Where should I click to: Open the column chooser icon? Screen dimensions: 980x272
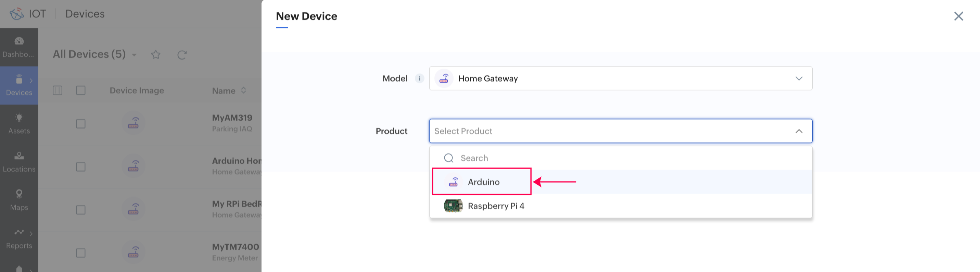58,91
